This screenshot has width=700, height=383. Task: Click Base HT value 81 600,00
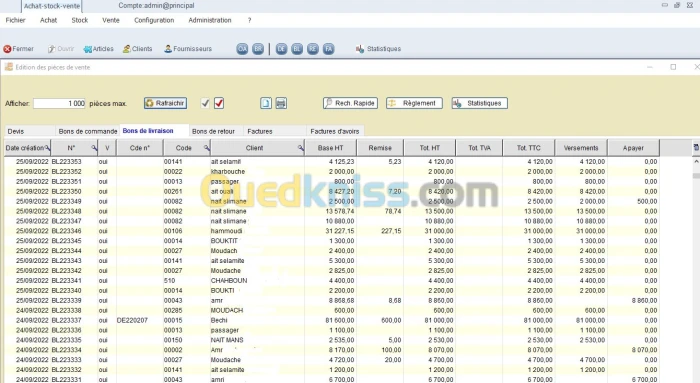pos(340,320)
